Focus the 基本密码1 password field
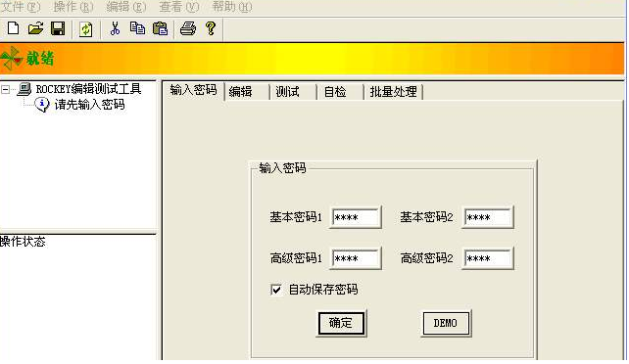 (356, 217)
